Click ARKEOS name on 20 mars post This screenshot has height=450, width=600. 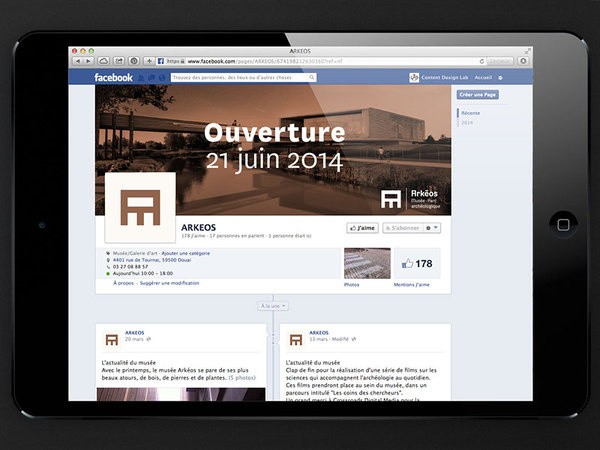pyautogui.click(x=135, y=333)
